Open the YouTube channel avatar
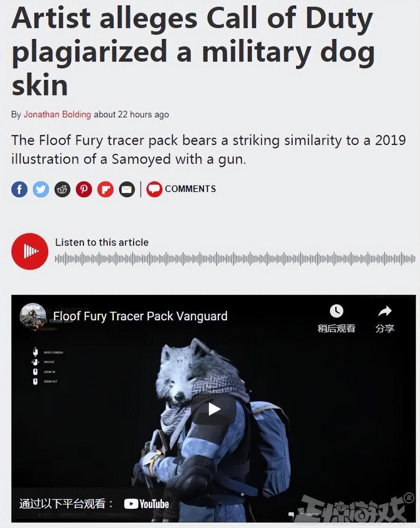 (x=33, y=316)
